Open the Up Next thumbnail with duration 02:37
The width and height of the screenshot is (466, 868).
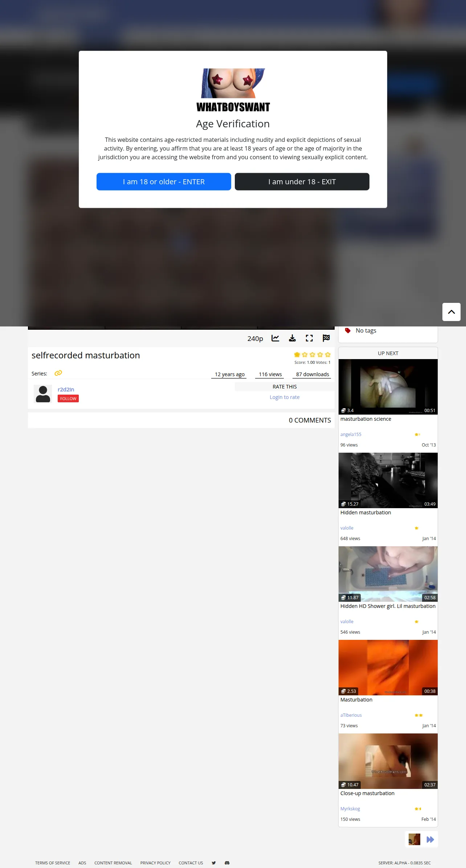(x=388, y=761)
